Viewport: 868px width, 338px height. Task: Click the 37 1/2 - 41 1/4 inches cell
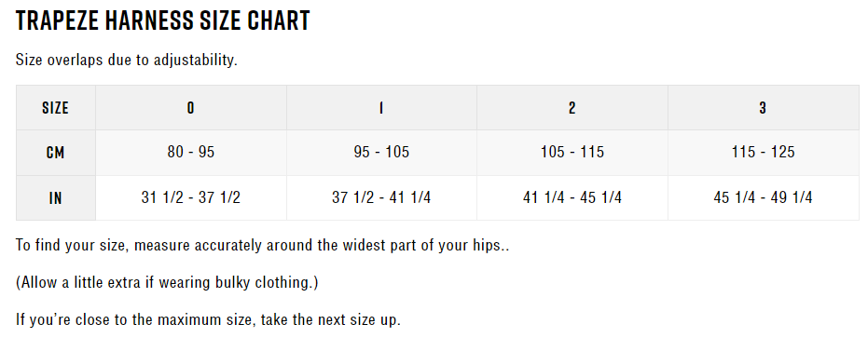381,197
